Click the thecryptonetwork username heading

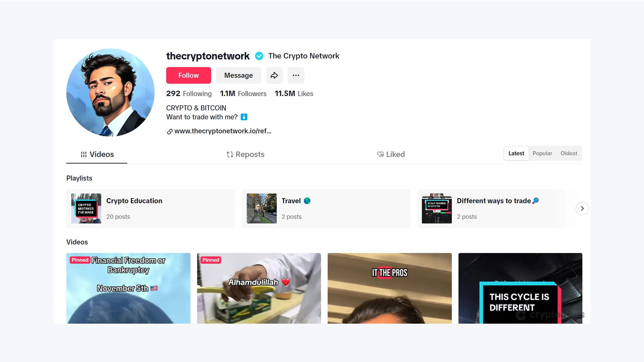tap(208, 56)
